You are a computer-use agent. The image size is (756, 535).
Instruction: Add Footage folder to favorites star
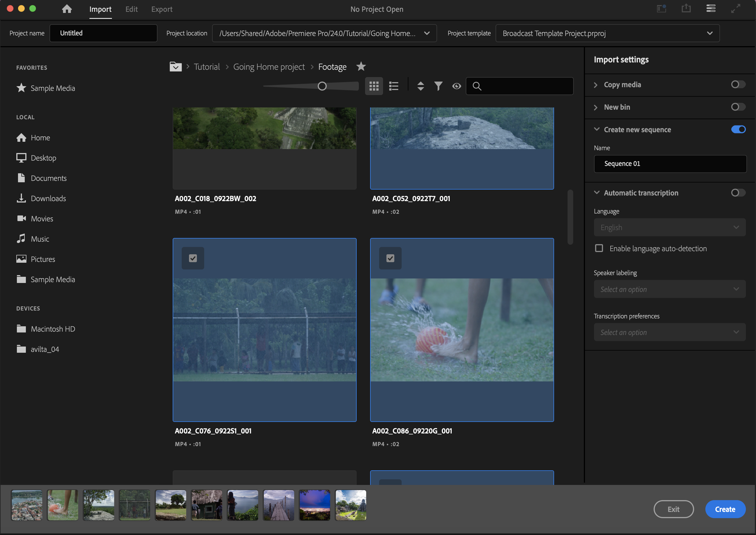(x=361, y=67)
